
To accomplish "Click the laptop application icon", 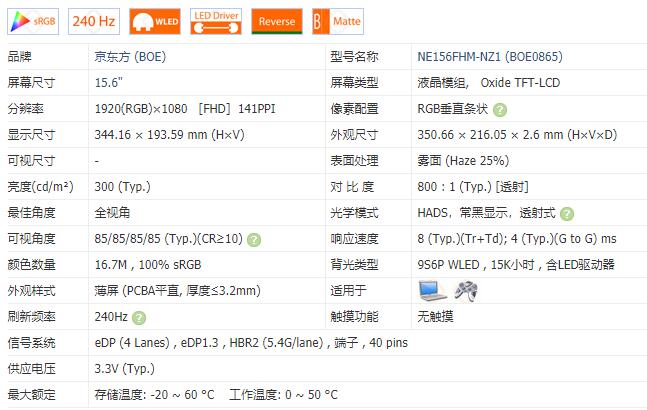I will pos(432,291).
